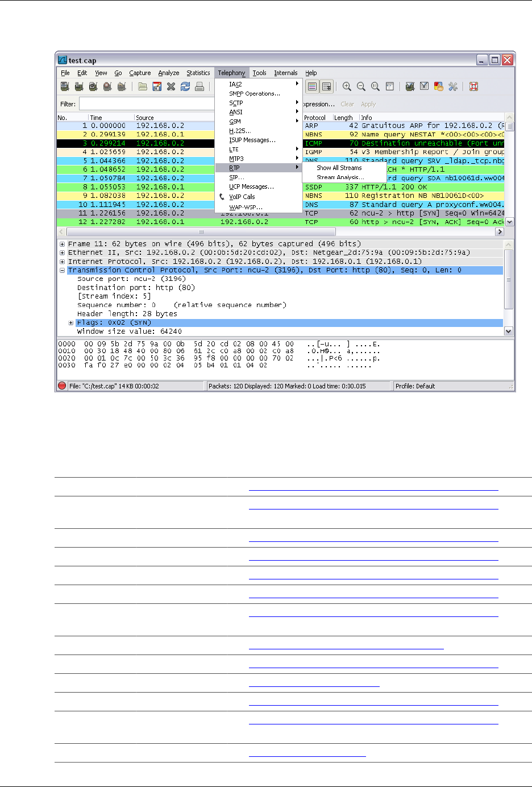Open the Go menu
This screenshot has height=787, width=532.
pos(118,73)
